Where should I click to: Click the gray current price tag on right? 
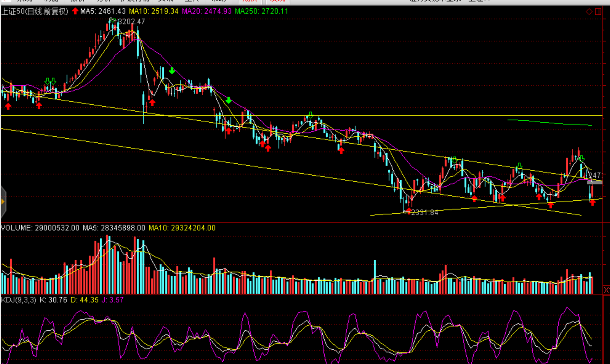[594, 182]
